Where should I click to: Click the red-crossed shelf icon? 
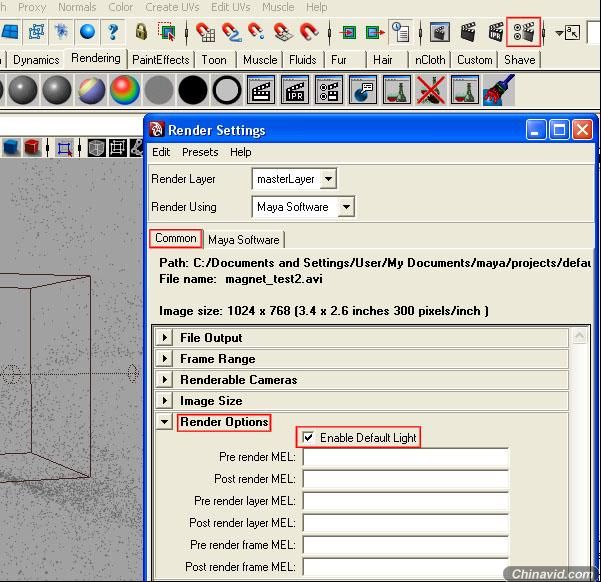click(430, 92)
